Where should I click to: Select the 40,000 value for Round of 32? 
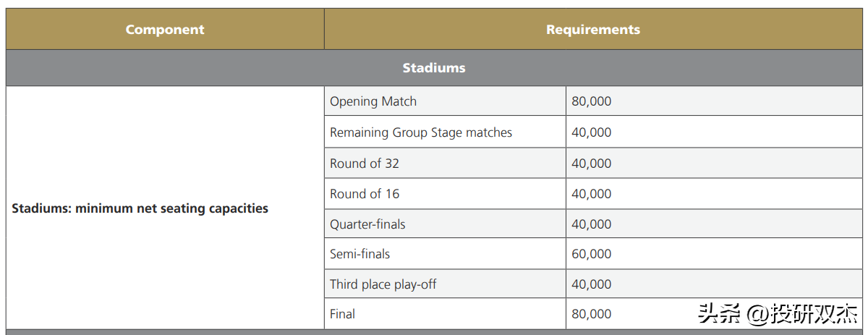click(x=591, y=164)
